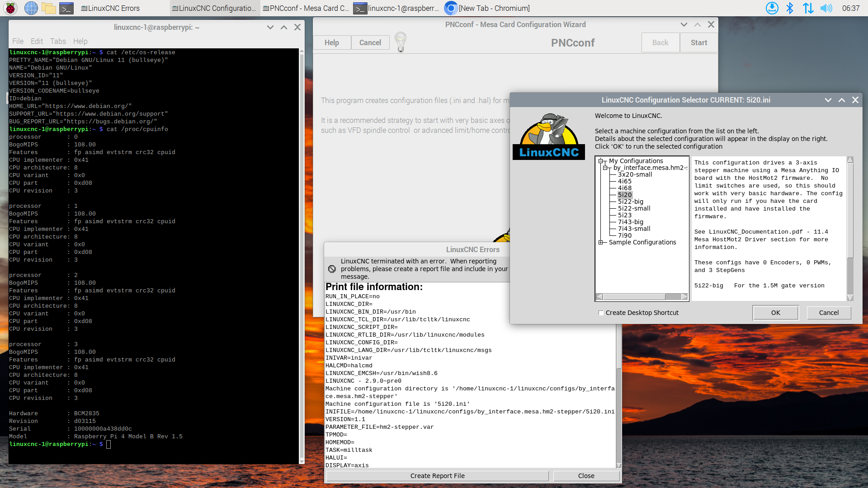Click the PNCconf lightbulb hint icon

coord(401,42)
